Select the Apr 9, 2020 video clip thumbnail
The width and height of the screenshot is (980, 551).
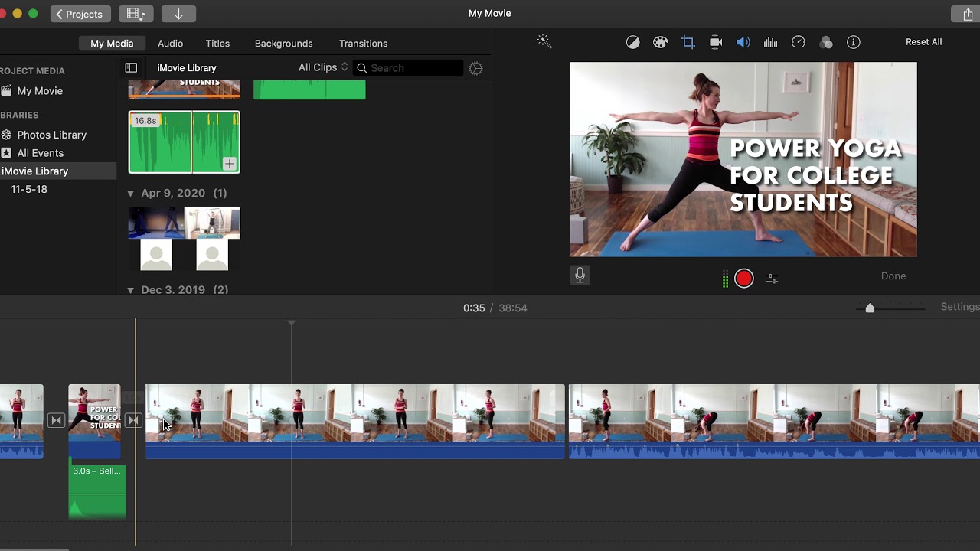tap(184, 239)
